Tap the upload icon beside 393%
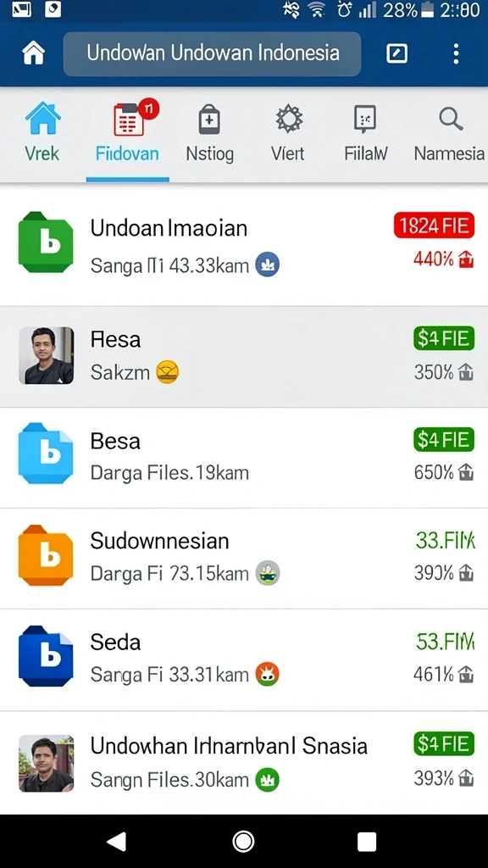Image resolution: width=488 pixels, height=868 pixels. tap(466, 778)
